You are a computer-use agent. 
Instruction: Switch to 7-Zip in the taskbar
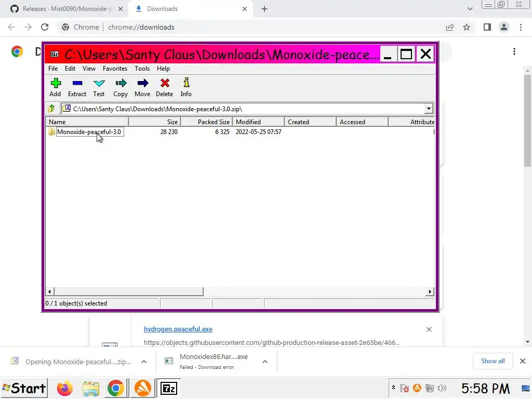pyautogui.click(x=169, y=388)
